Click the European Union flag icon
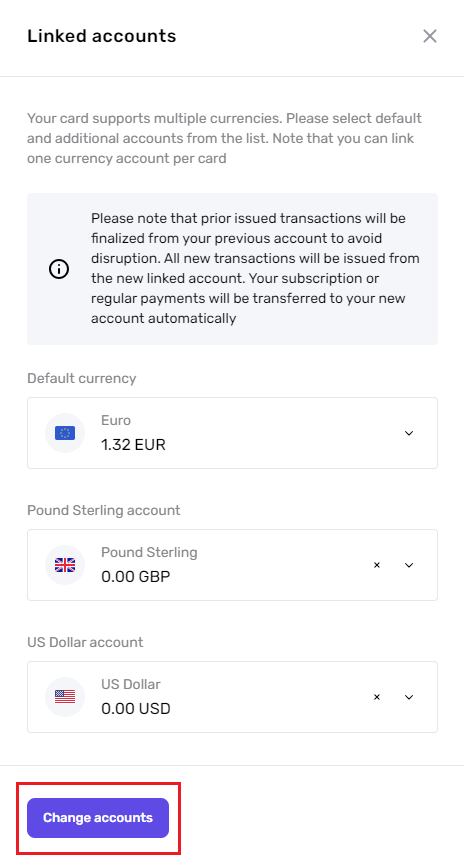 click(65, 433)
